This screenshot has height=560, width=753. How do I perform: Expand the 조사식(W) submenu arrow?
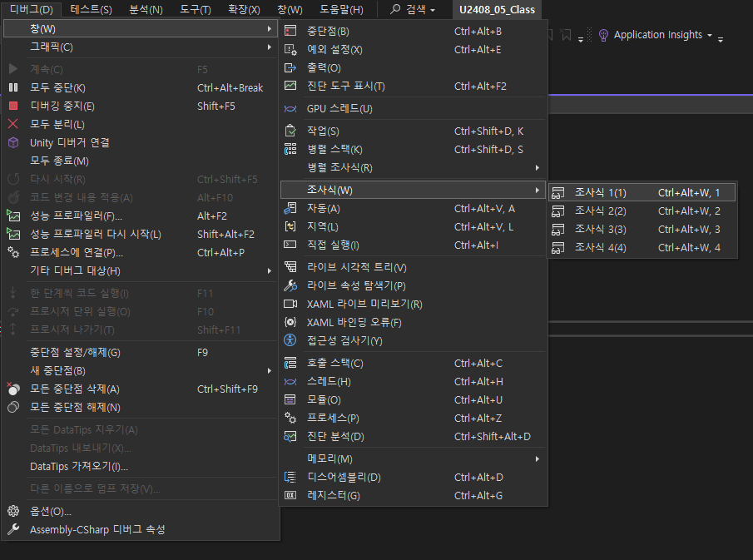click(537, 191)
